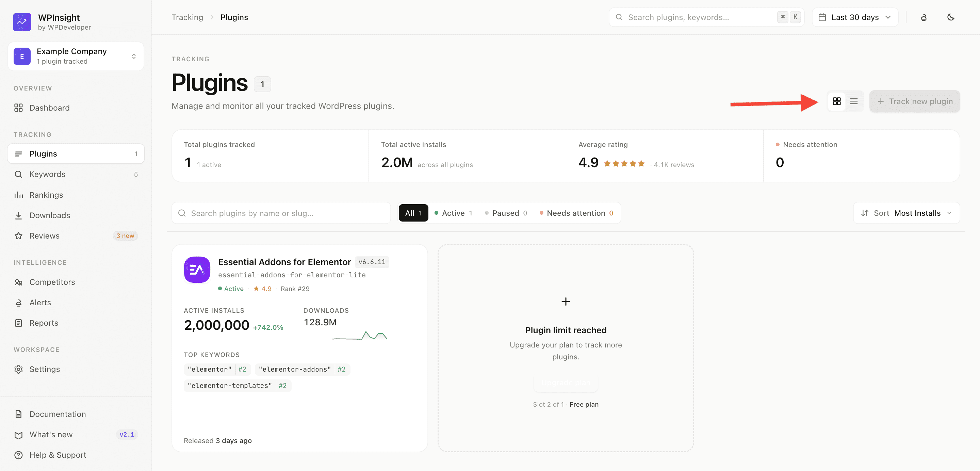The height and width of the screenshot is (471, 980).
Task: Click Rank #29 text on plugin card
Action: pyautogui.click(x=295, y=289)
